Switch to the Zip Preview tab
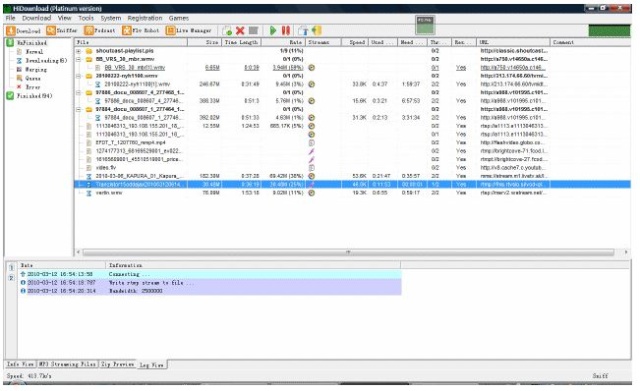The image size is (640, 391). tap(118, 364)
